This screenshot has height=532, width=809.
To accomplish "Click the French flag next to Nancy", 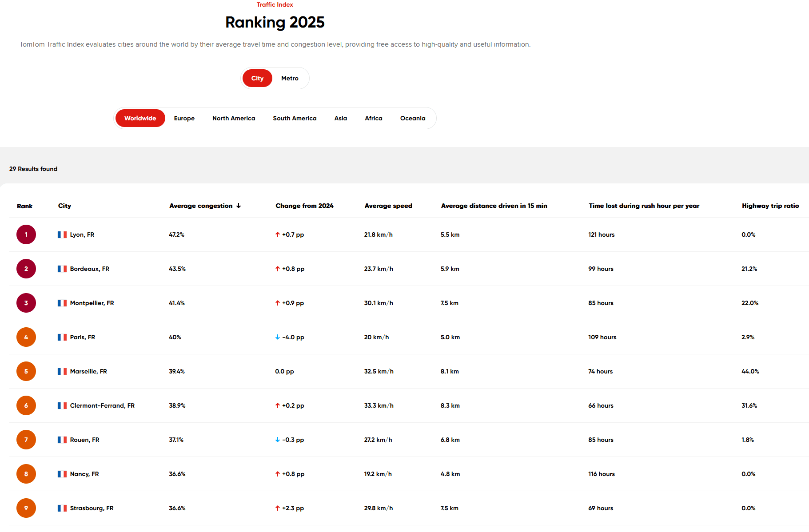I will coord(62,474).
